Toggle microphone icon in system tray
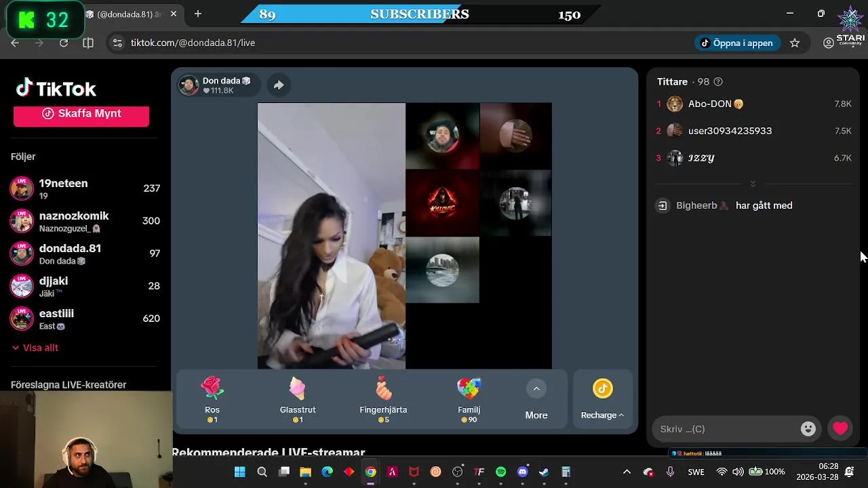Image resolution: width=868 pixels, height=488 pixels. click(x=670, y=472)
